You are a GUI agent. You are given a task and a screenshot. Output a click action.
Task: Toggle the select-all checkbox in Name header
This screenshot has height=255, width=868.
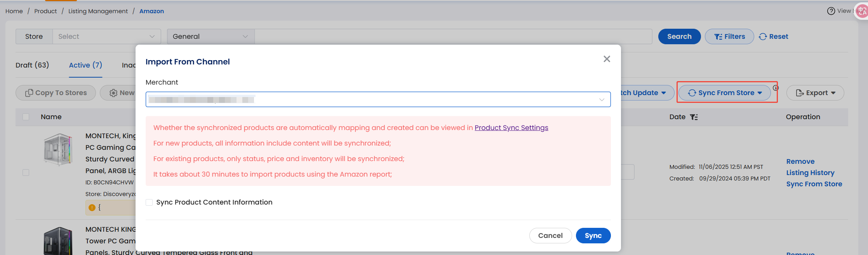26,117
